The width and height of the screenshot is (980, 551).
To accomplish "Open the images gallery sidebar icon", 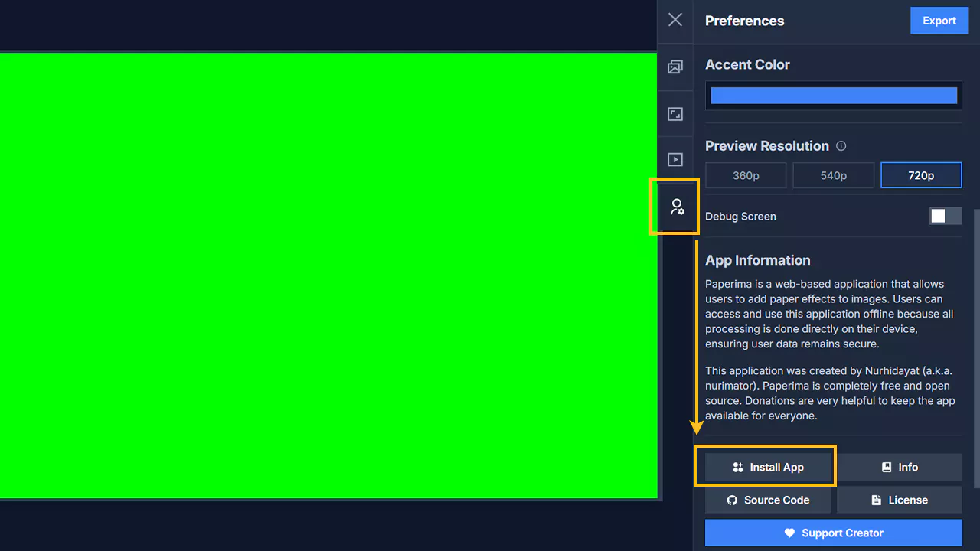I will click(x=675, y=67).
